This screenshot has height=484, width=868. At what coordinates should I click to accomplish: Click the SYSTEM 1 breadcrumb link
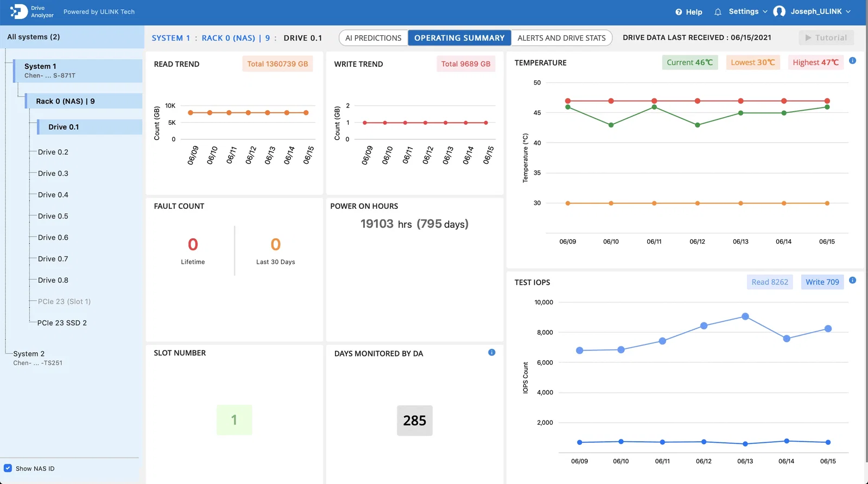click(x=171, y=38)
